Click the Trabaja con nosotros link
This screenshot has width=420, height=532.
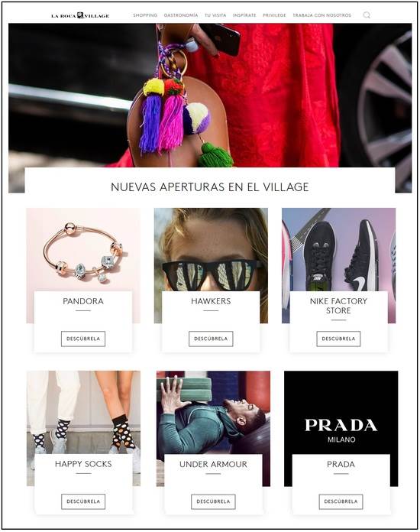click(x=321, y=15)
